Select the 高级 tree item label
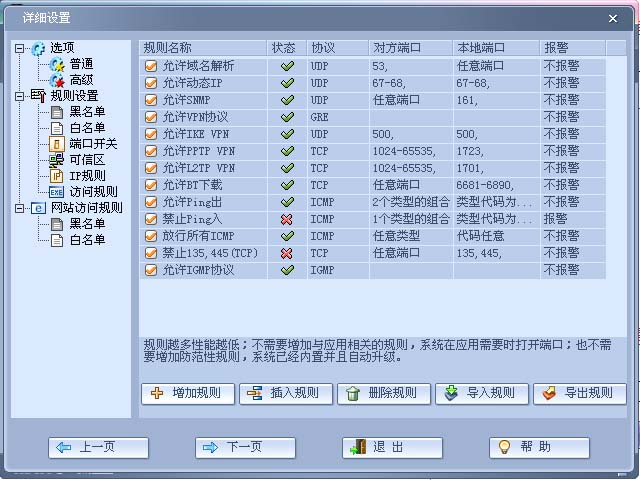 point(81,80)
